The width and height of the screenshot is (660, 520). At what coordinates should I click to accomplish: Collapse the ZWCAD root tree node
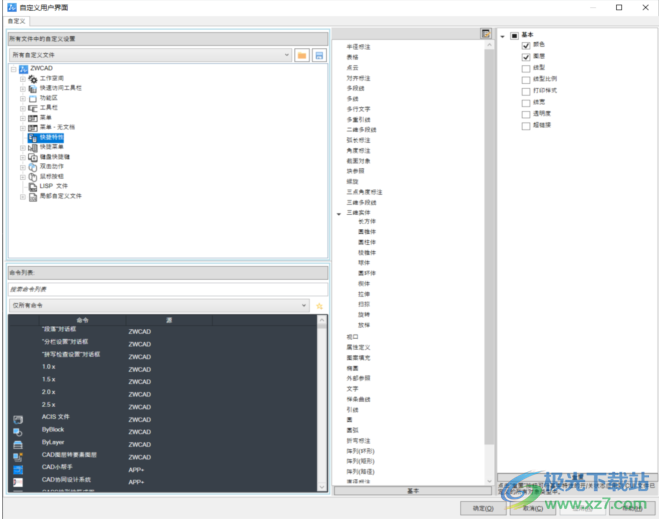(x=13, y=69)
